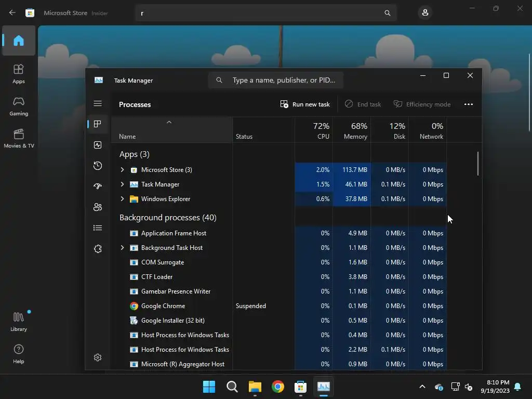Click the 'Apps (3)' group heading

135,154
